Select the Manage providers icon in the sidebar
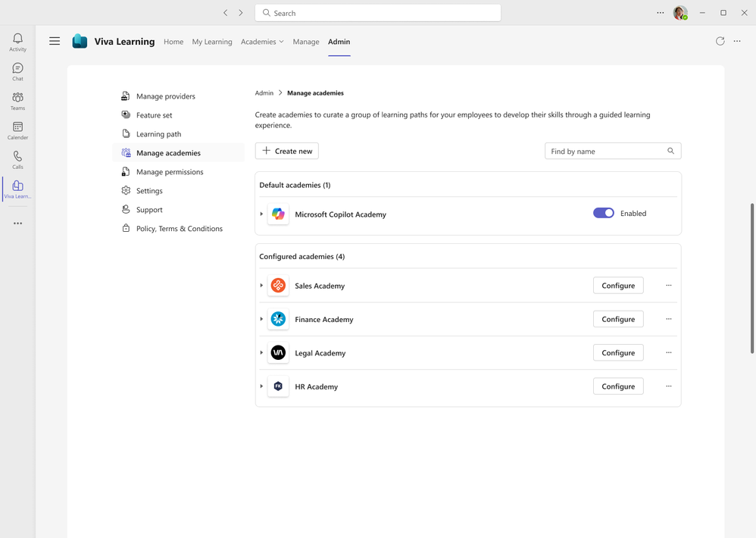Screen dimensions: 756x538 coord(125,95)
